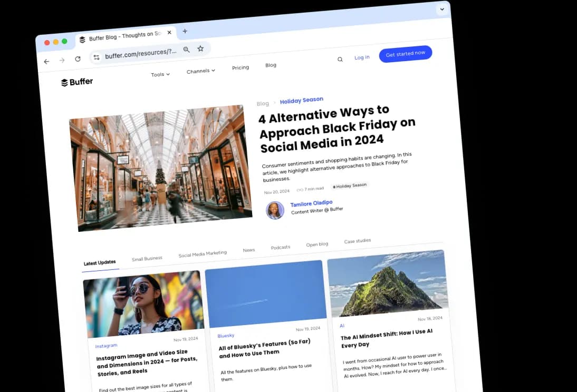Reload the page with refresh icon

point(78,59)
